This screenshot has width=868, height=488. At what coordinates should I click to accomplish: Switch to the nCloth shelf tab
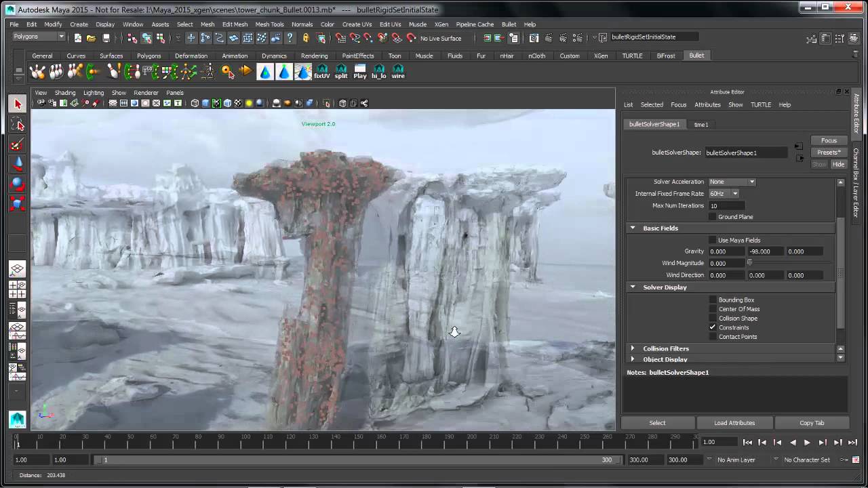pos(536,56)
